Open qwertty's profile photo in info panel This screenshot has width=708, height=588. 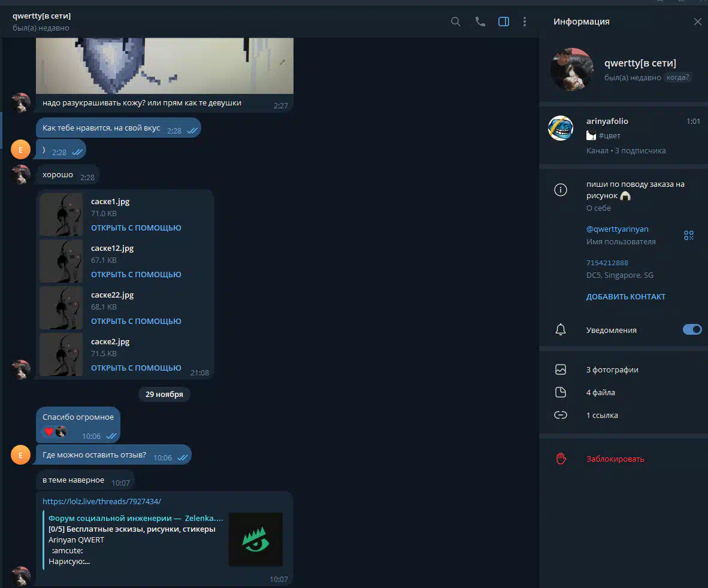[571, 69]
